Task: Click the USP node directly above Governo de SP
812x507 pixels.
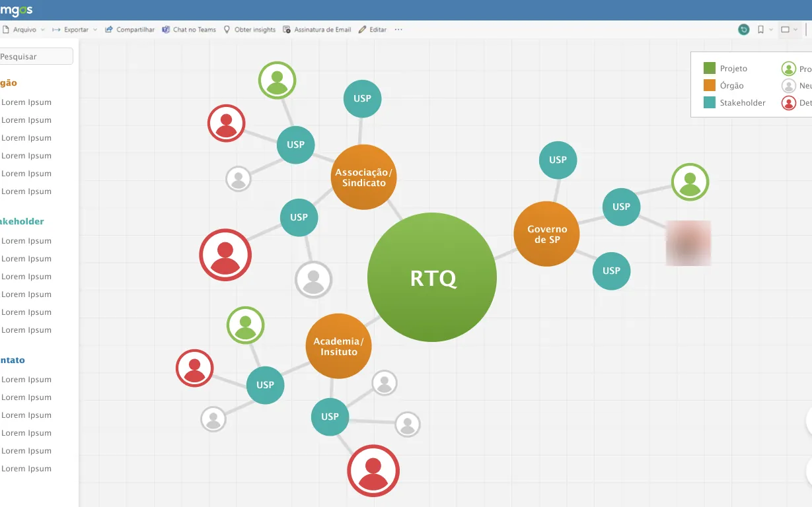Action: pos(558,159)
